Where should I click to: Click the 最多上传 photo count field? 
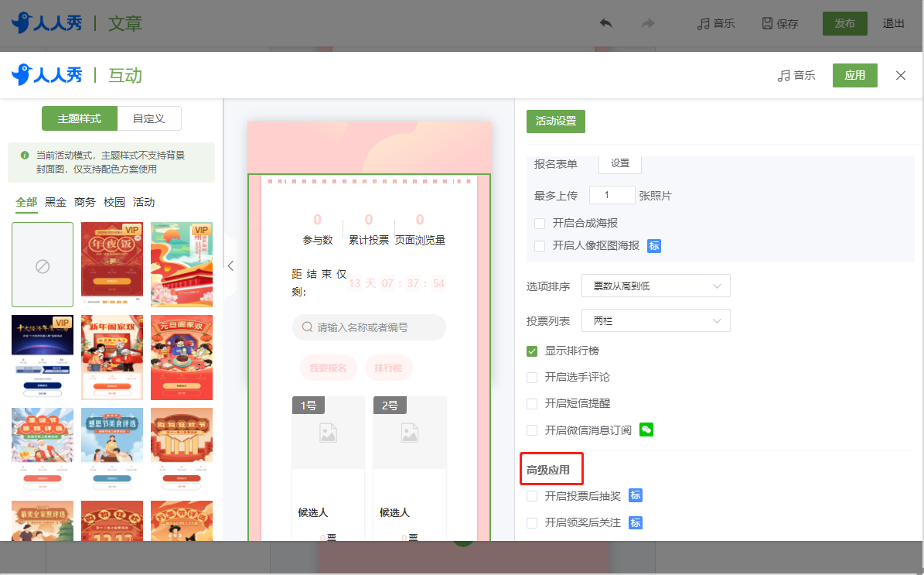point(612,195)
